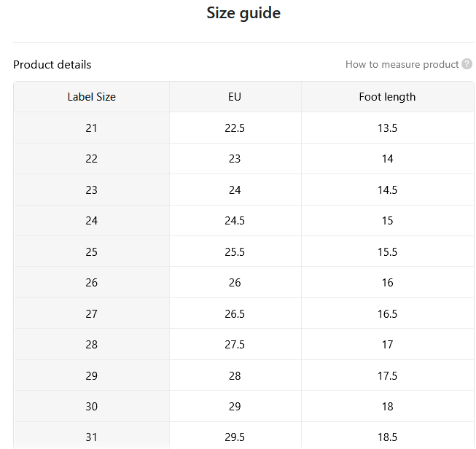
Task: Click the Size guide heading
Action: pyautogui.click(x=243, y=13)
